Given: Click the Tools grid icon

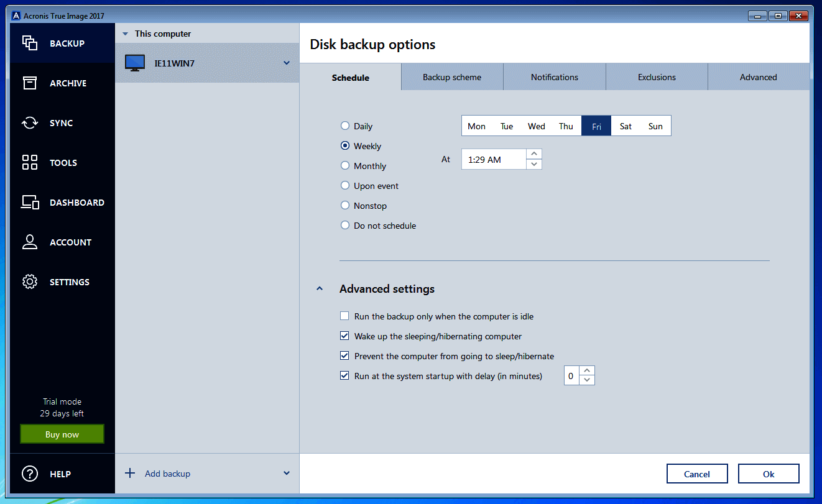Looking at the screenshot, I should tap(30, 163).
